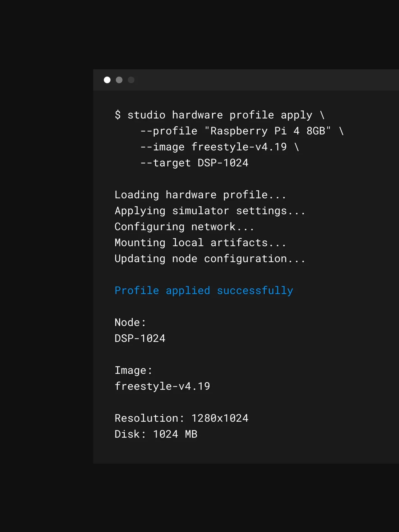The height and width of the screenshot is (532, 399).
Task: Click the dark third window dot
Action: (x=131, y=80)
